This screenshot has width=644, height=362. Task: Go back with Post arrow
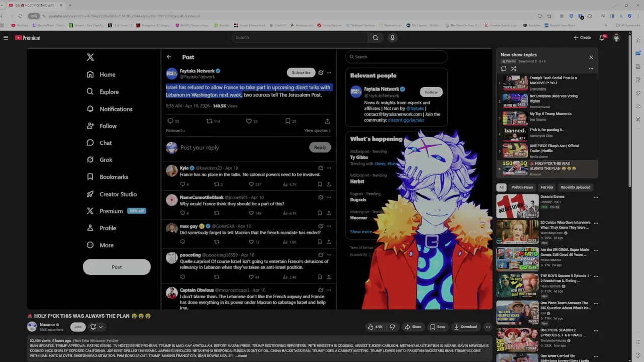tap(169, 57)
